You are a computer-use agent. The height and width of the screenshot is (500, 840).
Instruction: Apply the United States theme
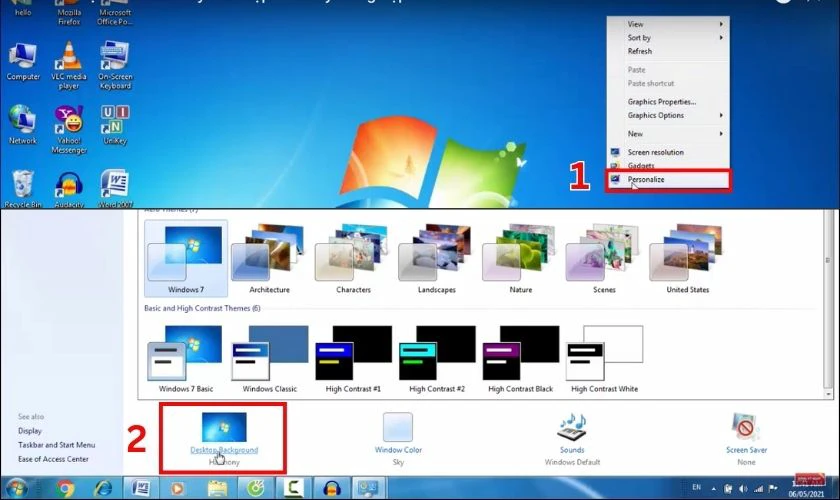(688, 258)
